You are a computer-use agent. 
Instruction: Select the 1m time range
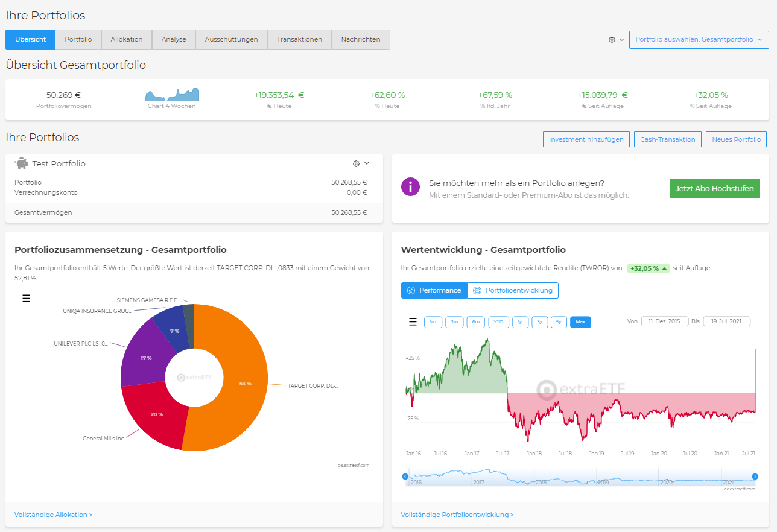pos(433,322)
